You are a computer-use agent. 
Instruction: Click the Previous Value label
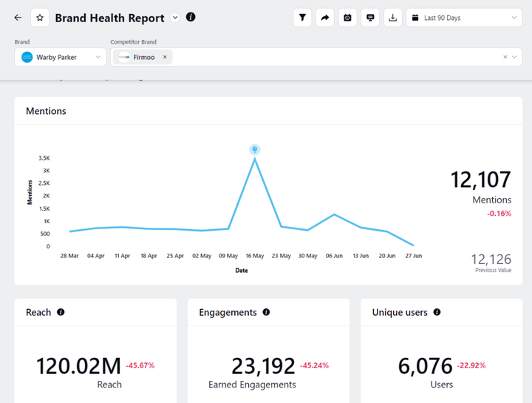(493, 270)
